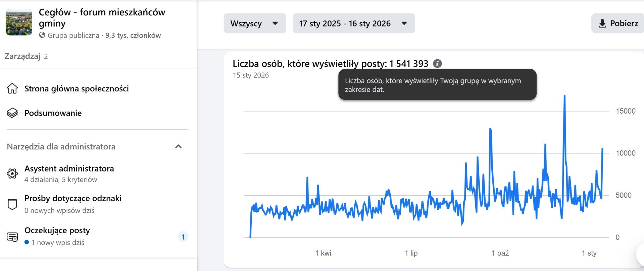
Task: Open the Podsumowanie menu item
Action: tap(53, 113)
